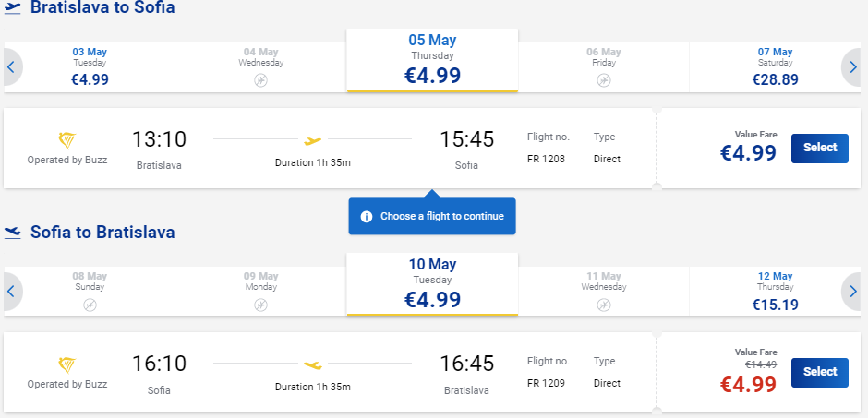Click the no-flight icon under 04 May Wednesday
Viewport: 868px width, 418px height.
(260, 80)
